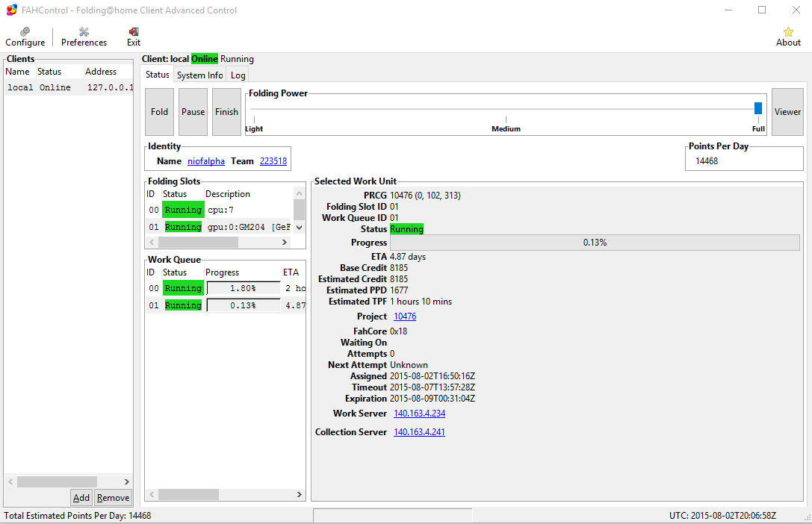This screenshot has width=812, height=524.
Task: Click Folding Slots horizontal scroll left arrow
Action: 152,242
